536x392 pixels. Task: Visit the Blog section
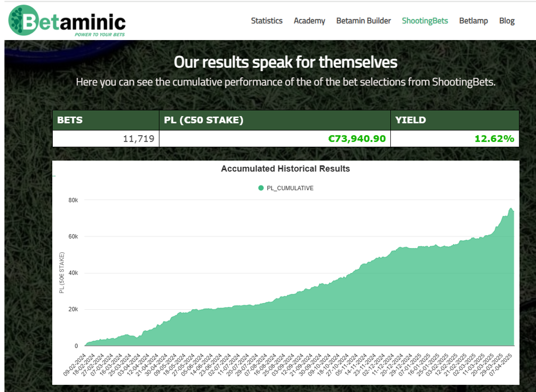pyautogui.click(x=507, y=21)
